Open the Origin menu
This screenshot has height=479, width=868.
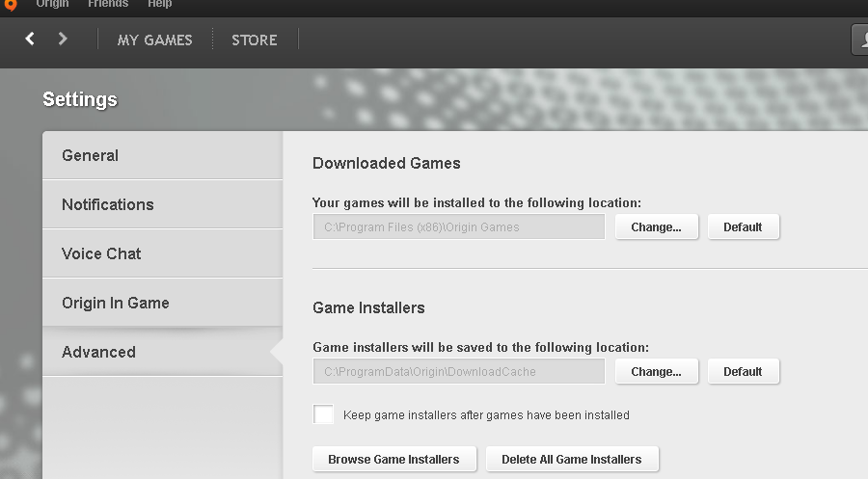52,4
